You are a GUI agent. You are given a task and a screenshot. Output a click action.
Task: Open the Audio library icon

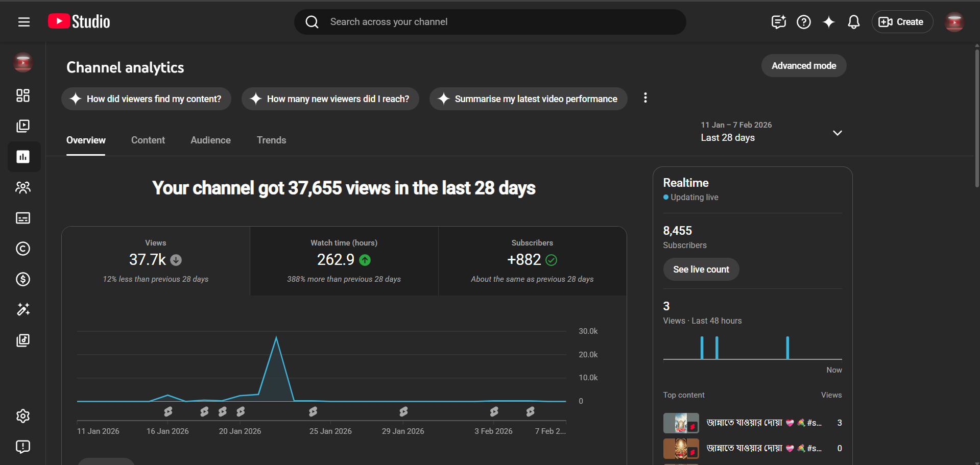23,340
